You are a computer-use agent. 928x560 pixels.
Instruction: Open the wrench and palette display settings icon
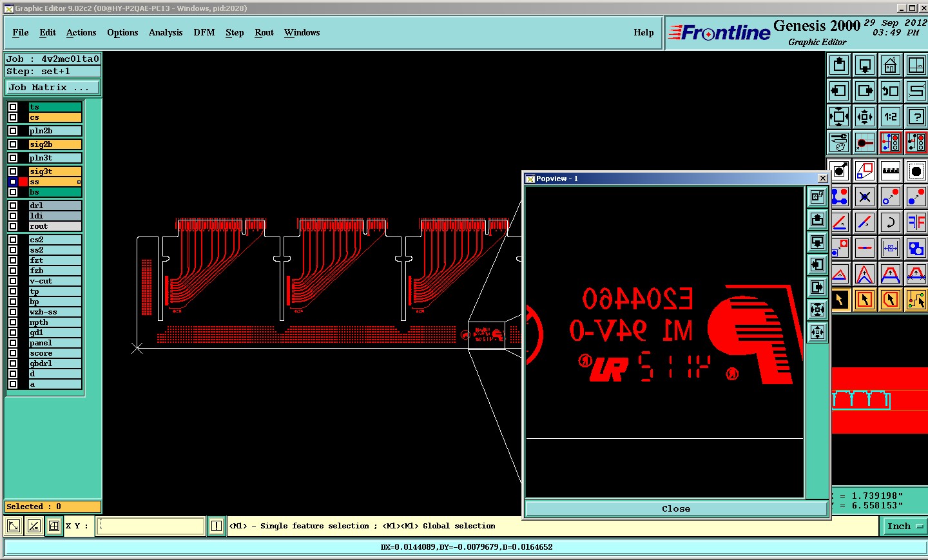pyautogui.click(x=839, y=142)
